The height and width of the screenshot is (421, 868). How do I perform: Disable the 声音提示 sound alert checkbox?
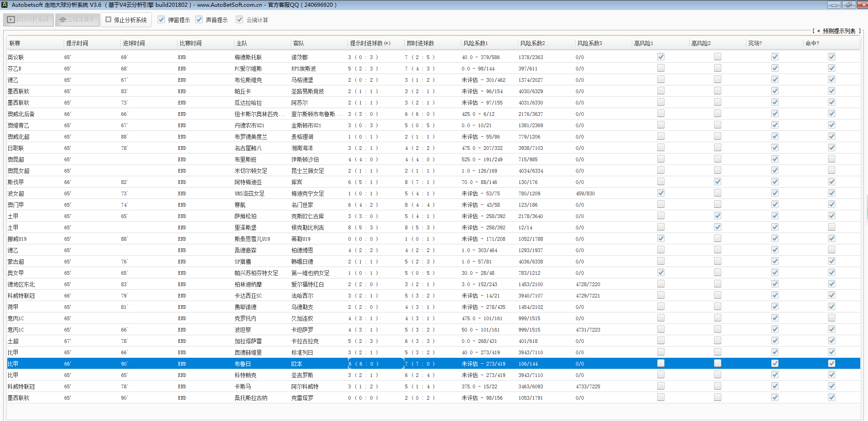(x=199, y=20)
